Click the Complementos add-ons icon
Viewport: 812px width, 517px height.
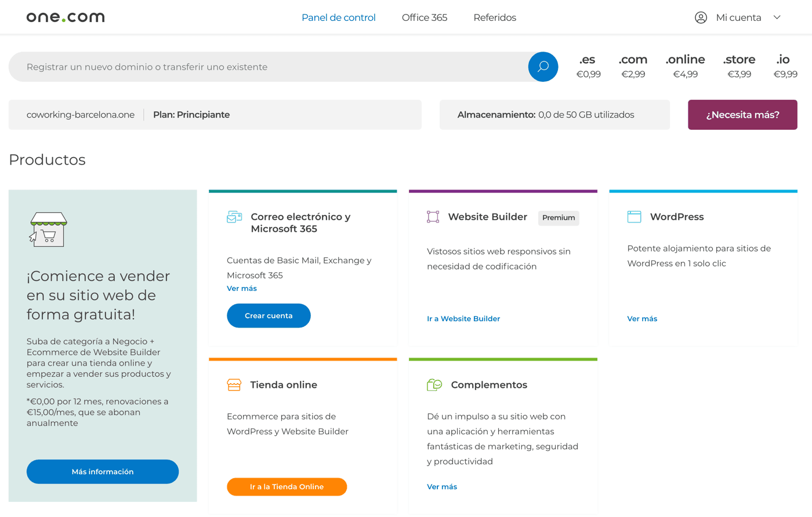tap(434, 385)
